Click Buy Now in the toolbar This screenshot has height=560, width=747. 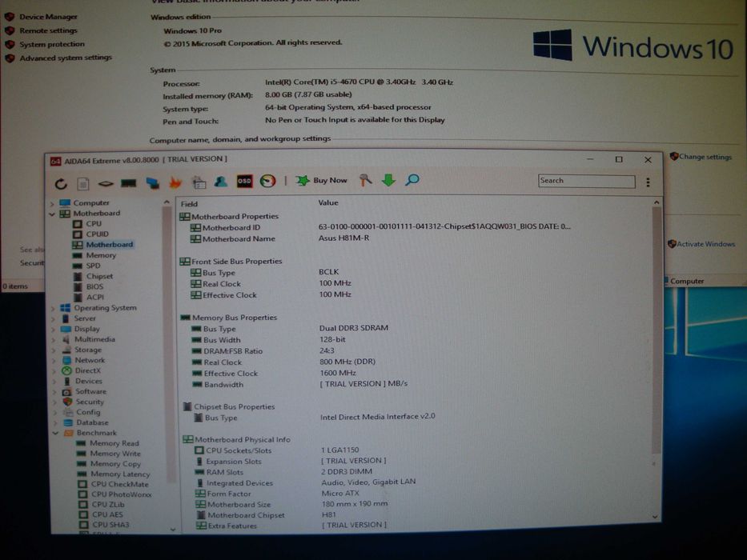click(322, 181)
